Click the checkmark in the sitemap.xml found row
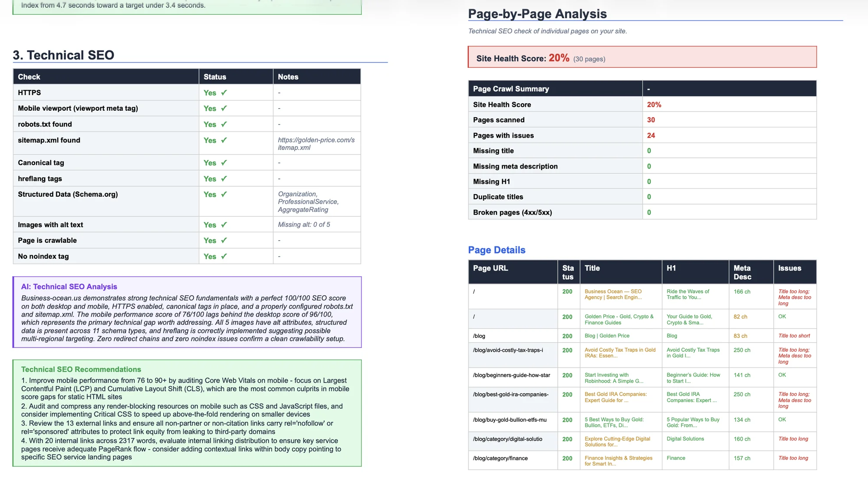Image resolution: width=868 pixels, height=479 pixels. pos(224,140)
